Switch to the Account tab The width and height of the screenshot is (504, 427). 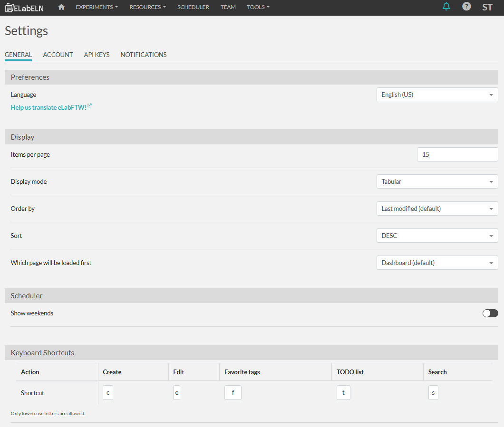point(58,55)
